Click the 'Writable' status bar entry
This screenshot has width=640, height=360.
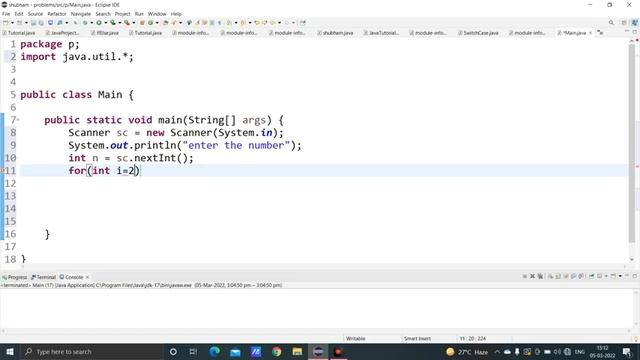pos(356,338)
